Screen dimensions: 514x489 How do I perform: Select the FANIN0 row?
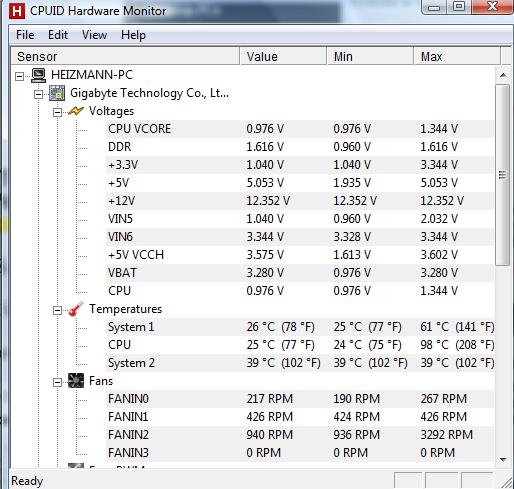(300, 399)
